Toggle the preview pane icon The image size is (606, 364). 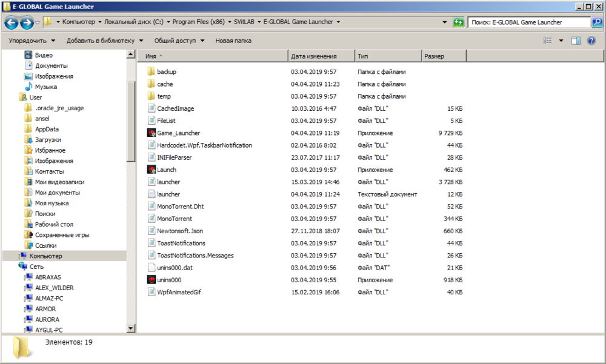tap(576, 41)
